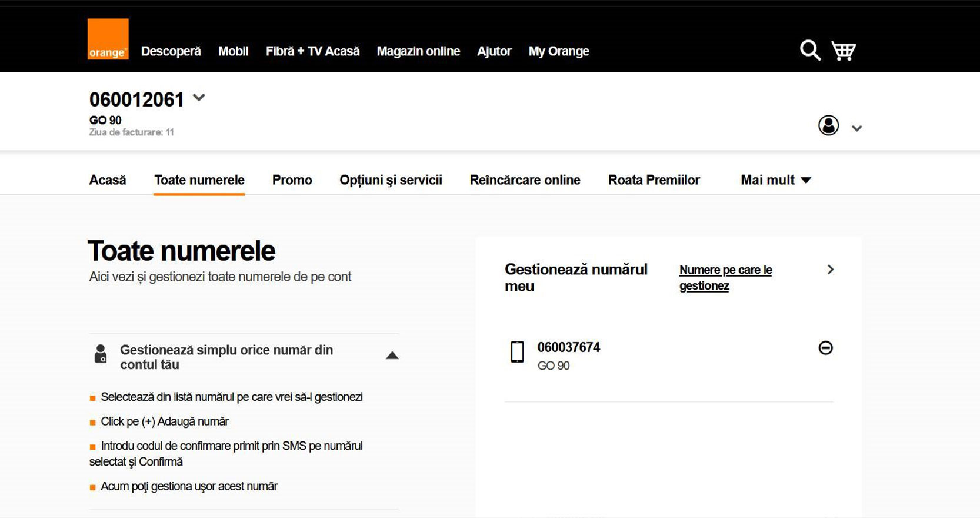Go to Opțiuni și servicii tab
This screenshot has width=980, height=518.
[391, 180]
